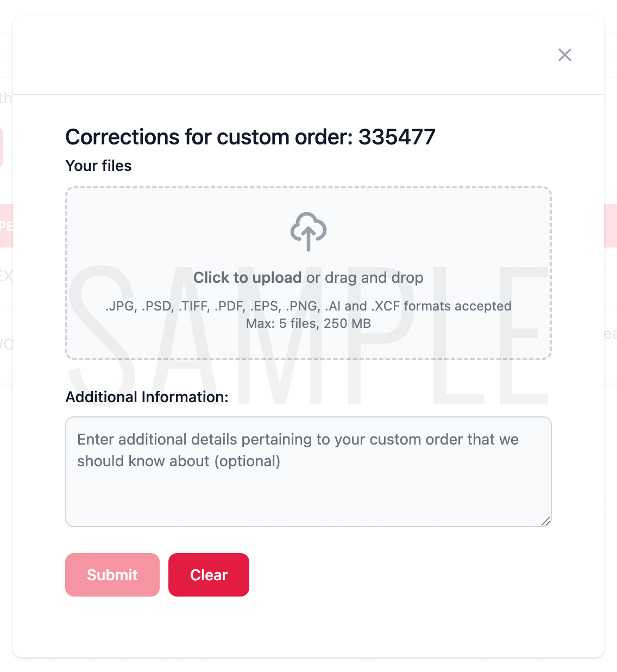
Task: Click the pink banner behind modal's right edge
Action: [610, 226]
